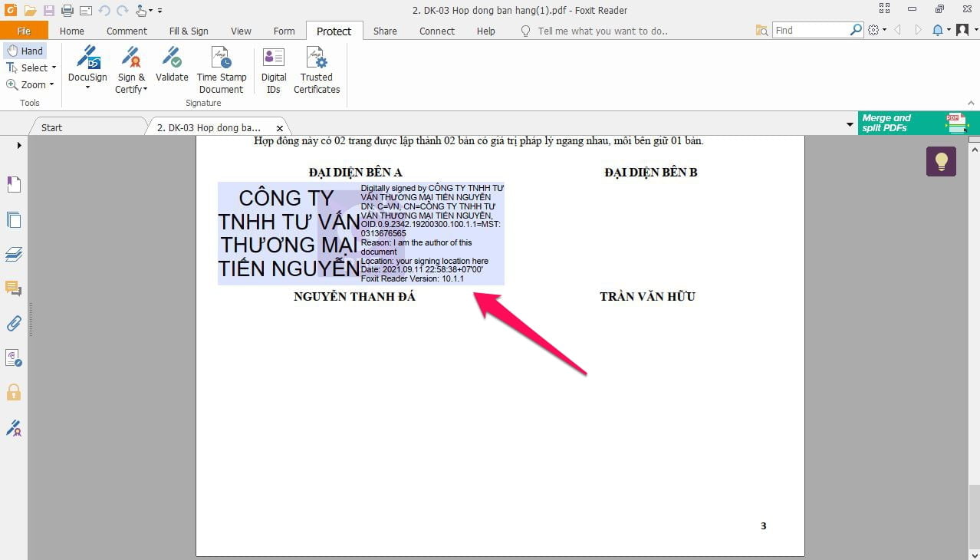Click DocuSign in the Signature group
The width and height of the screenshot is (980, 560).
pyautogui.click(x=87, y=69)
